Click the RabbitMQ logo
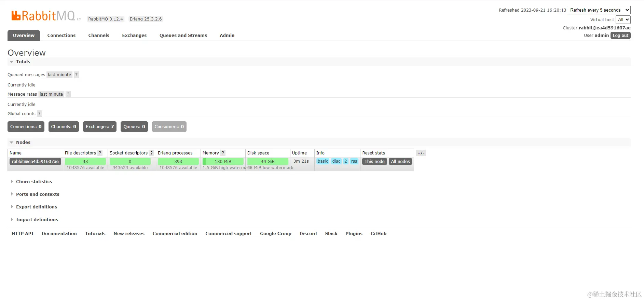The image size is (644, 300). point(46,16)
